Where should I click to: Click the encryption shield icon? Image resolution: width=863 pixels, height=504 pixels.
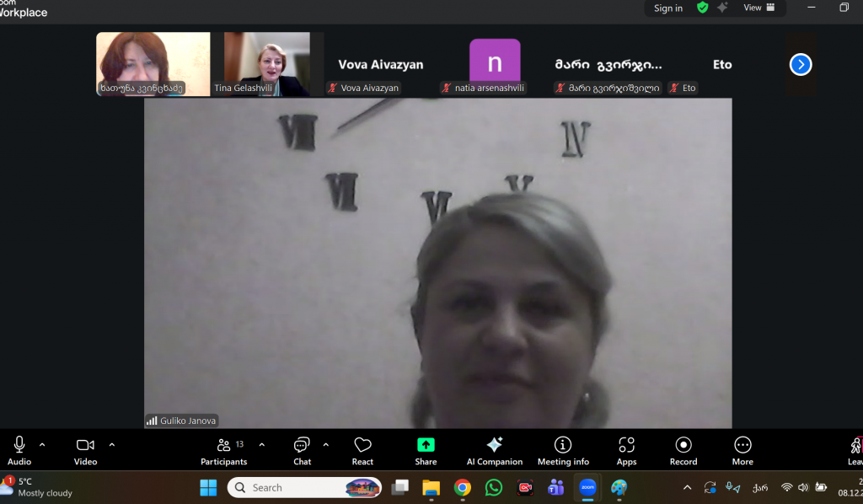(702, 8)
